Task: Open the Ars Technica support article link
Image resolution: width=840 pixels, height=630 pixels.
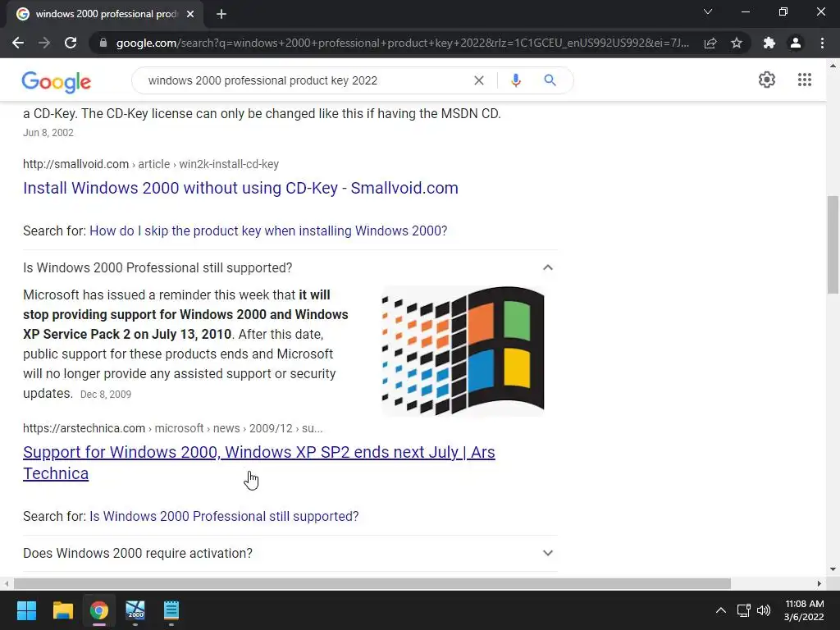Action: 258,463
